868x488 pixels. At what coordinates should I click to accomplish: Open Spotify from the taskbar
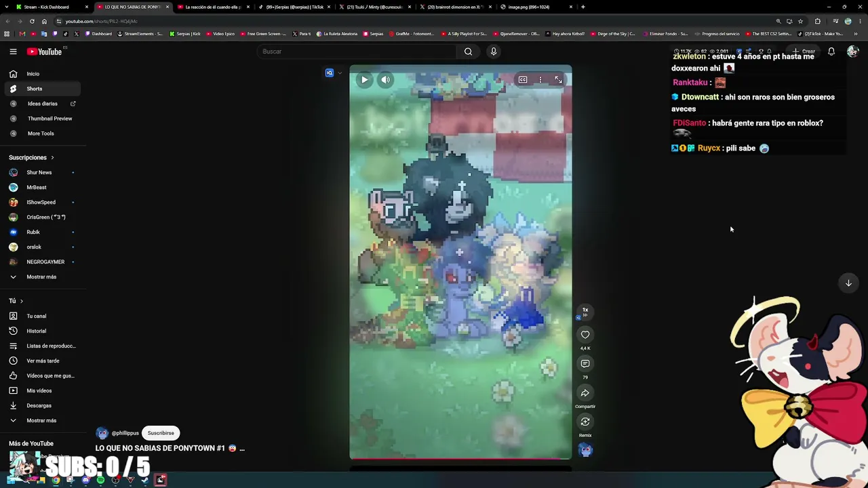(x=100, y=480)
